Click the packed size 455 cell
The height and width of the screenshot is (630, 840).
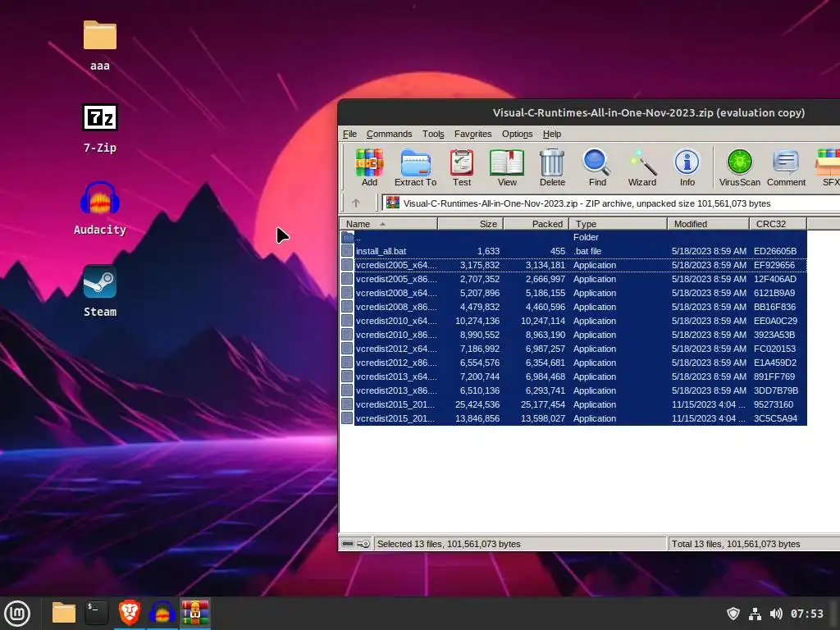558,251
